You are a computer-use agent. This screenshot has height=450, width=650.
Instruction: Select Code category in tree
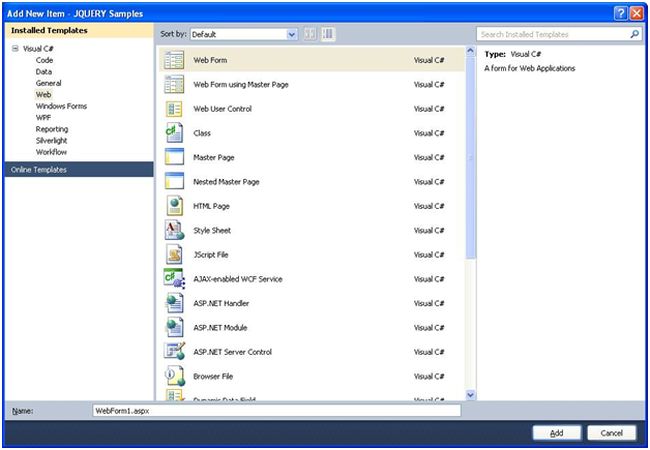point(44,60)
